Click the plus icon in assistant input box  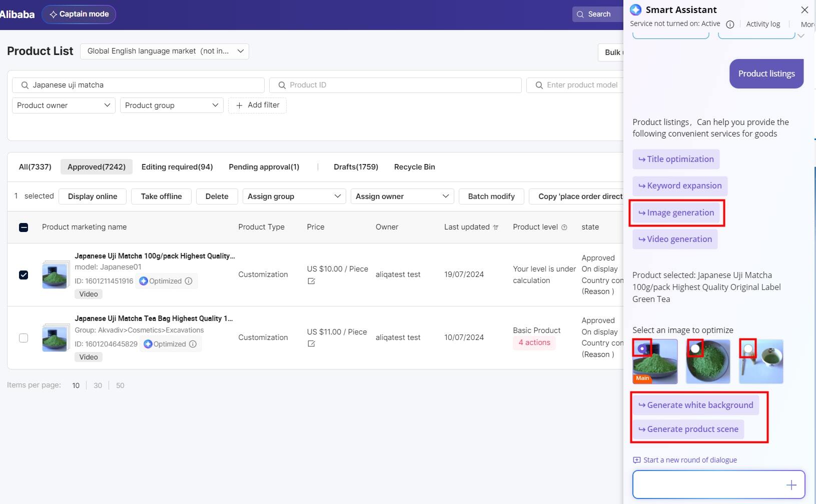click(791, 485)
